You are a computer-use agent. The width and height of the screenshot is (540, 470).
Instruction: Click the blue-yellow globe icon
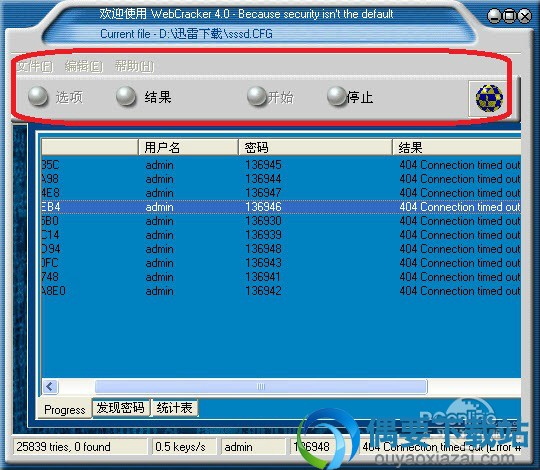(x=489, y=98)
